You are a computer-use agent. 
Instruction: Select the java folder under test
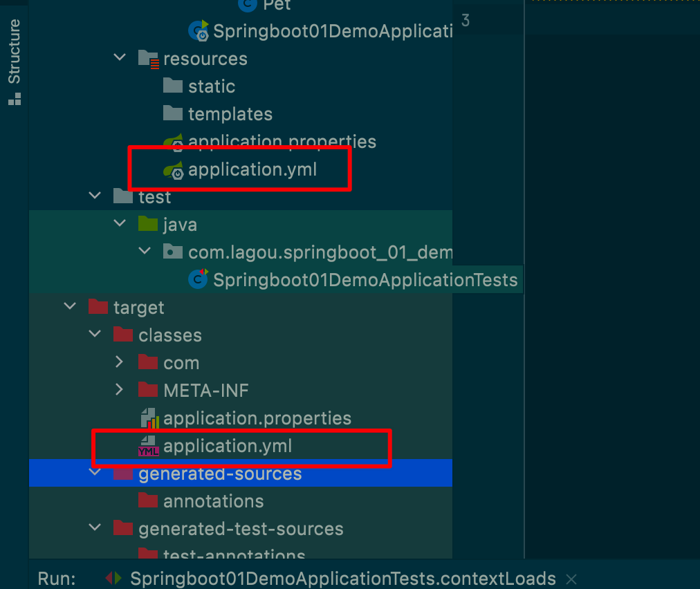(x=180, y=225)
